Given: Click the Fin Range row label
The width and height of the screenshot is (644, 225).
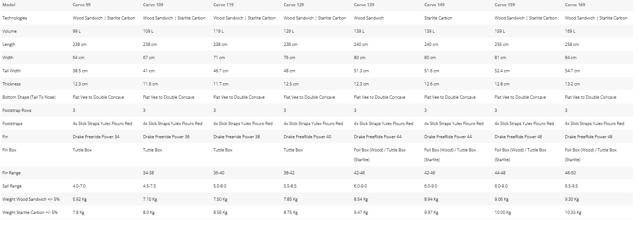Looking at the screenshot, I should click(11, 173).
